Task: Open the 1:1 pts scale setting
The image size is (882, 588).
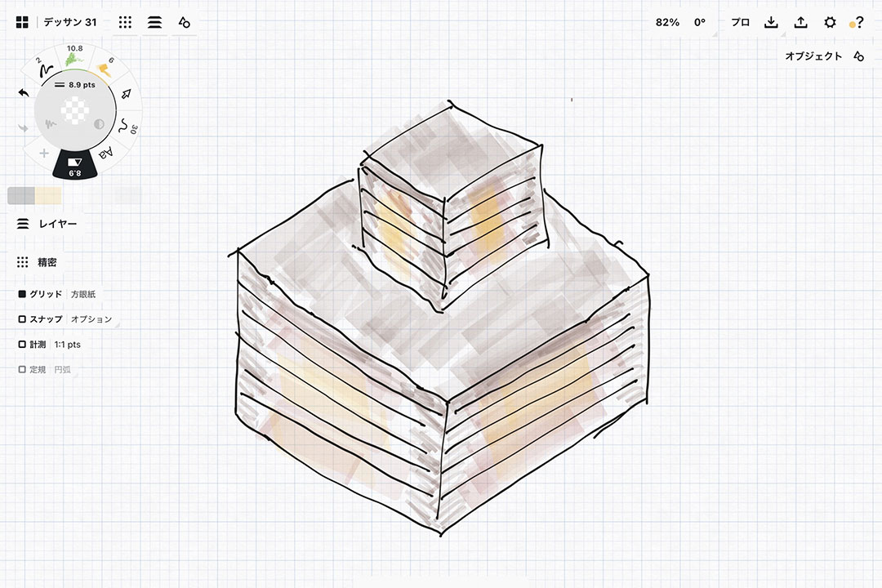Action: click(68, 345)
